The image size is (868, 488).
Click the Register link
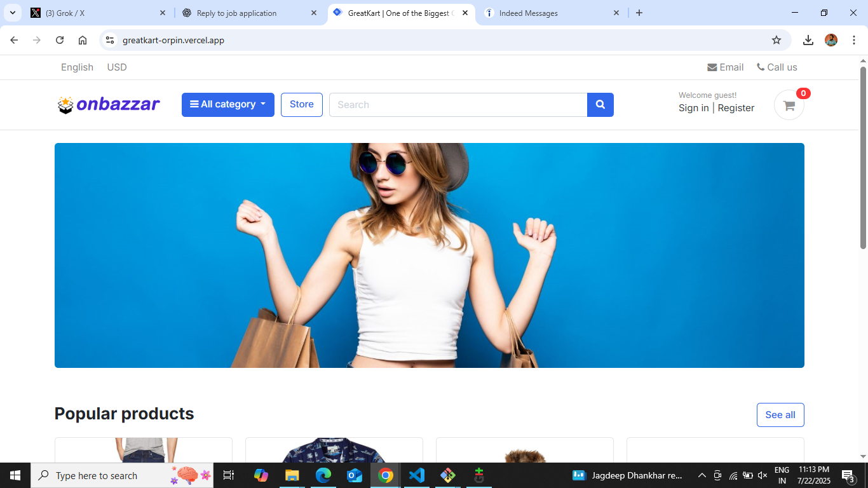click(736, 108)
